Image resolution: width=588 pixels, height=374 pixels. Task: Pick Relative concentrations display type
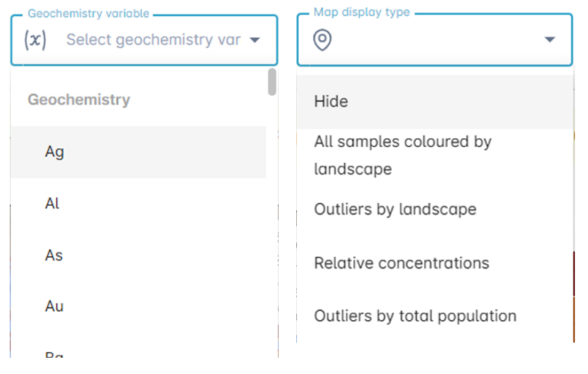pos(435,263)
